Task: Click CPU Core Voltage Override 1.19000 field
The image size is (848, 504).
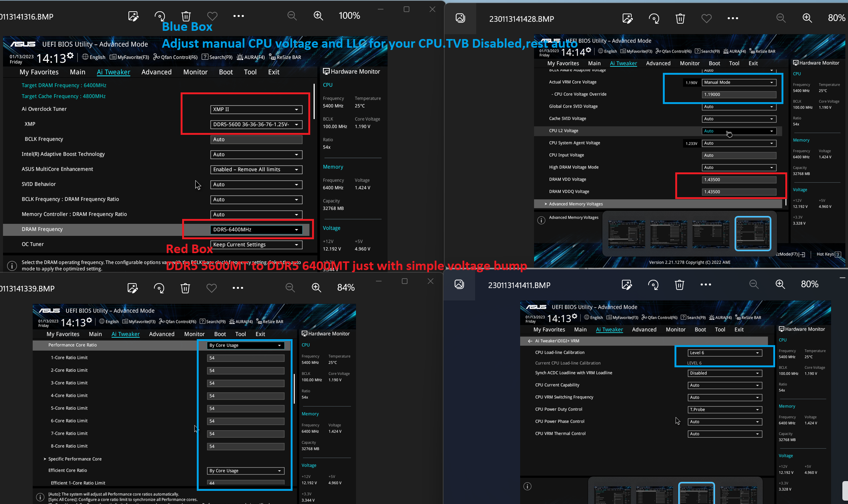Action: [x=739, y=94]
